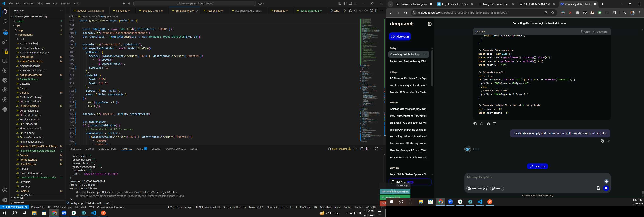The height and width of the screenshot is (217, 644).
Task: Start a New chat from sidebar button
Action: [400, 36]
